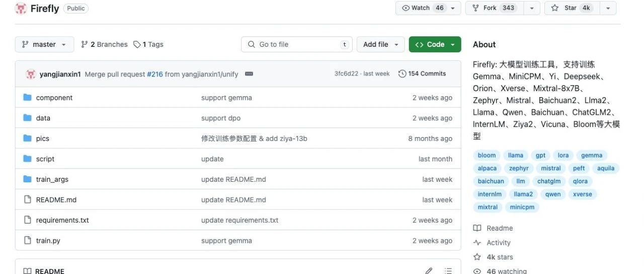Select the gemma topic tag
Viewport: 644px width, 274px height.
point(592,155)
